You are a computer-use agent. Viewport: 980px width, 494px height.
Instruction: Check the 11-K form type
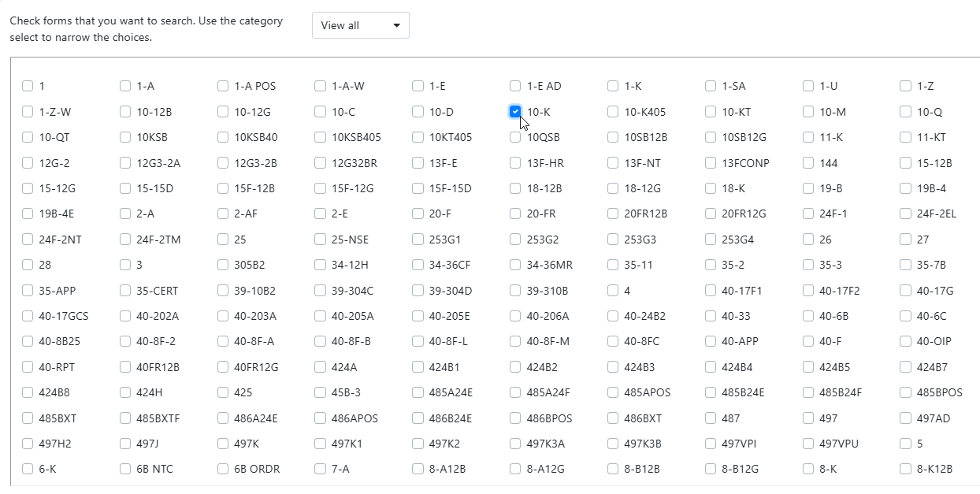pos(807,137)
